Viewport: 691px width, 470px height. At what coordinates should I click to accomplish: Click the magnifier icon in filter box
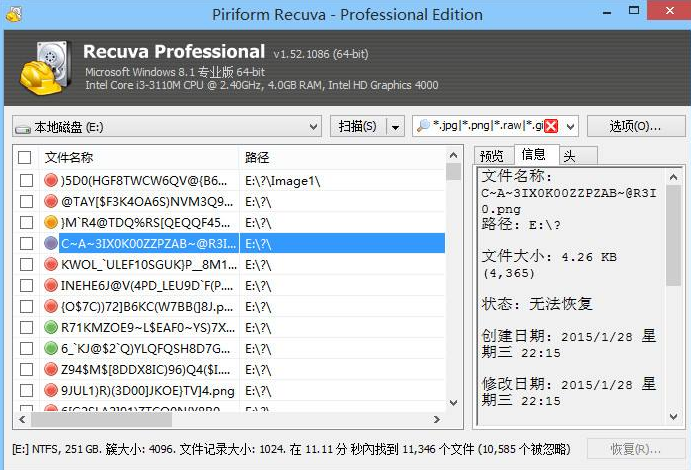click(423, 126)
